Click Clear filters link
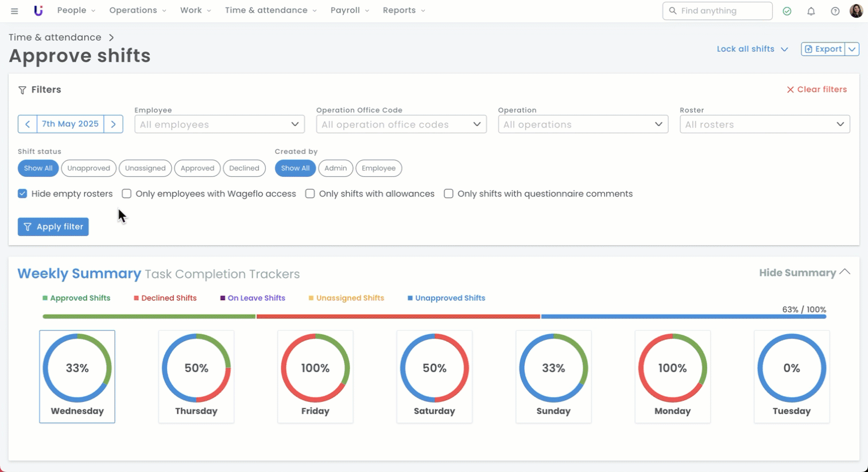Viewport: 868px width, 472px height. tap(816, 90)
